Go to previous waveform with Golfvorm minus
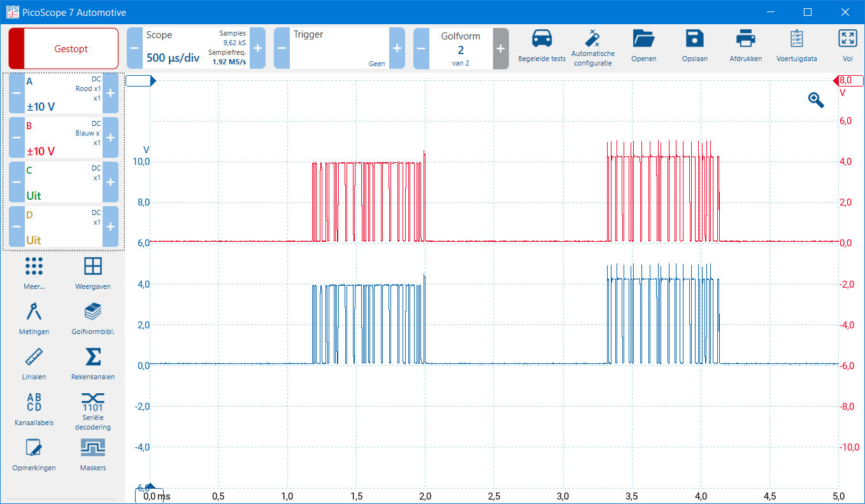This screenshot has width=865, height=504. pyautogui.click(x=421, y=48)
